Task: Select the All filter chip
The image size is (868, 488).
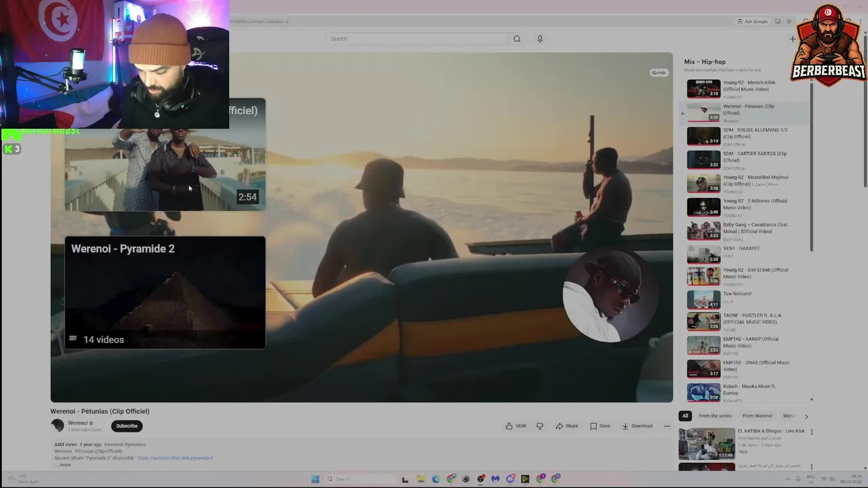Action: (x=685, y=415)
